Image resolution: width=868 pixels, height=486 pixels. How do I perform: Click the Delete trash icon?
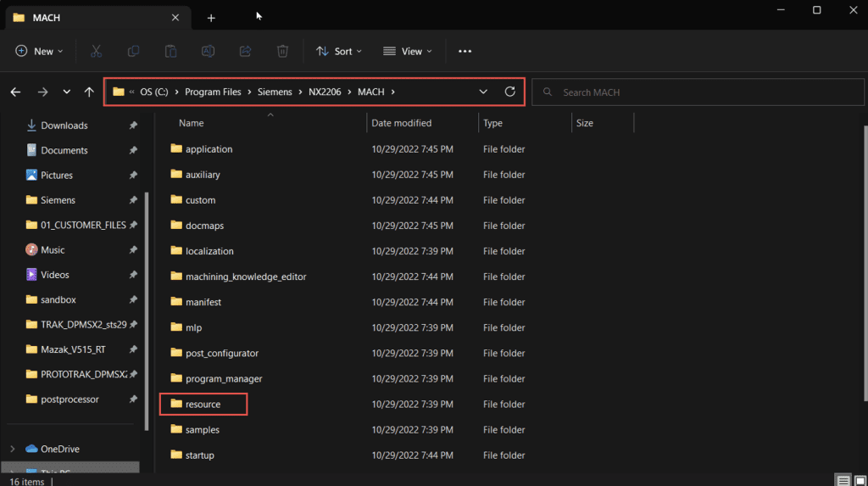(x=282, y=51)
